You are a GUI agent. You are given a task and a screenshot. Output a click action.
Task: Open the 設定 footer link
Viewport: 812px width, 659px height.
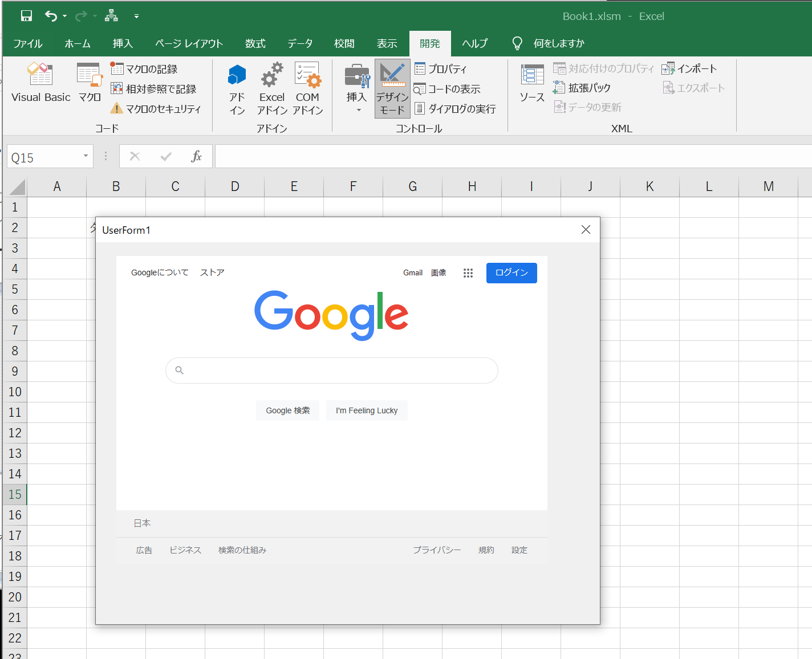point(519,550)
